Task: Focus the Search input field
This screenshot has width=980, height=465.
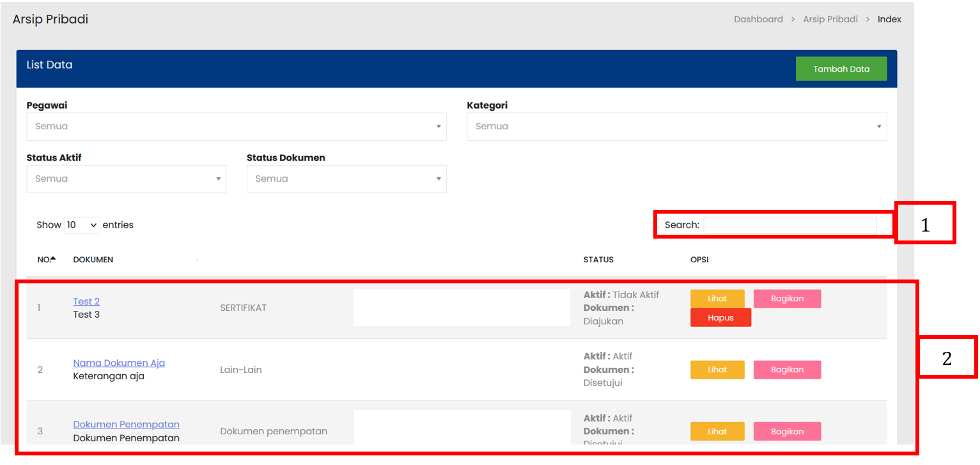Action: click(789, 225)
